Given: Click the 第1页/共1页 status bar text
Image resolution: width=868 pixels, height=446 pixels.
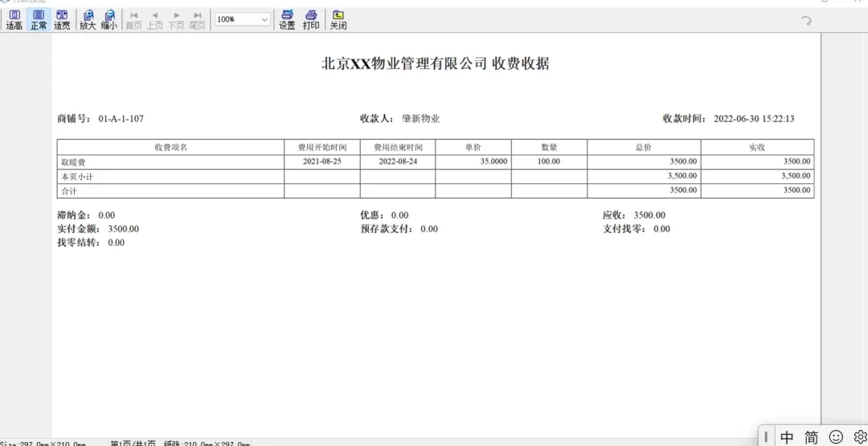Looking at the screenshot, I should click(x=133, y=443).
